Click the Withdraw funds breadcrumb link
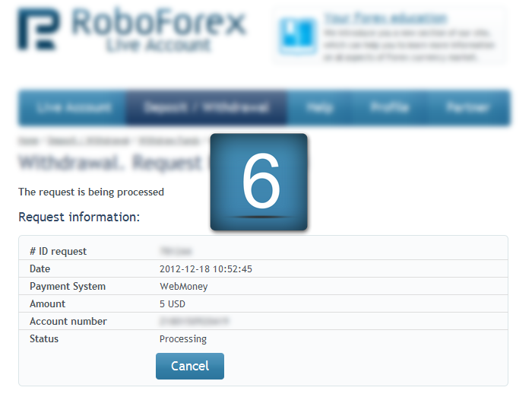This screenshot has width=532, height=397. [x=169, y=141]
